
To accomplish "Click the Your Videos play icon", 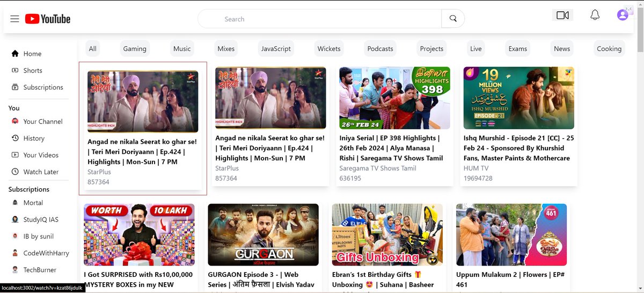I will pyautogui.click(x=15, y=155).
